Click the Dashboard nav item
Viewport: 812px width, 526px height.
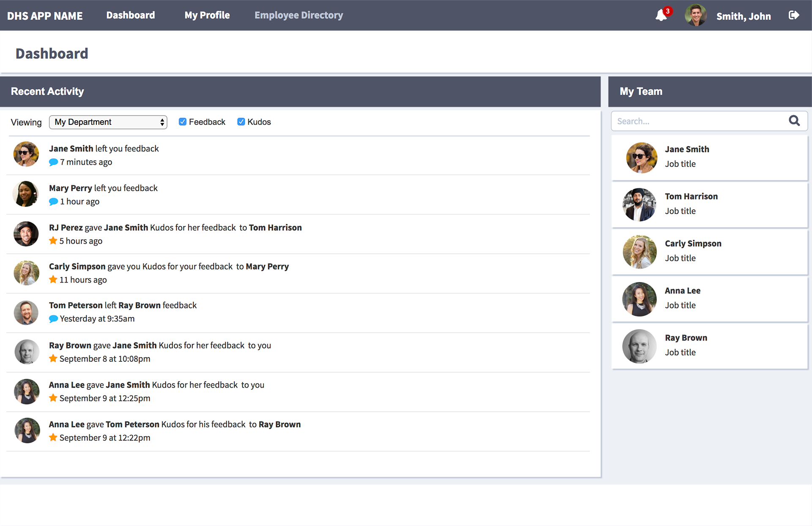[130, 15]
